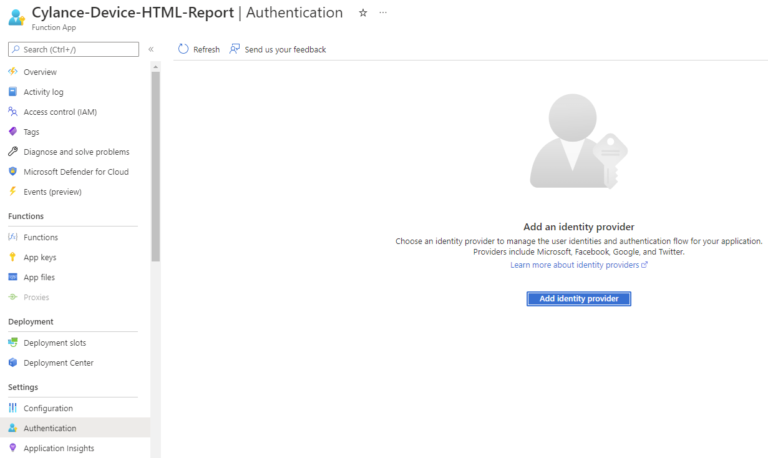
Task: Select Proxies entry
Action: (x=36, y=297)
